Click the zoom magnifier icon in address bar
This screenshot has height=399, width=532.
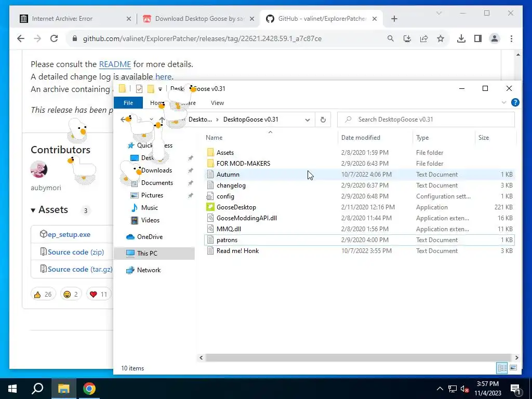coord(391,38)
